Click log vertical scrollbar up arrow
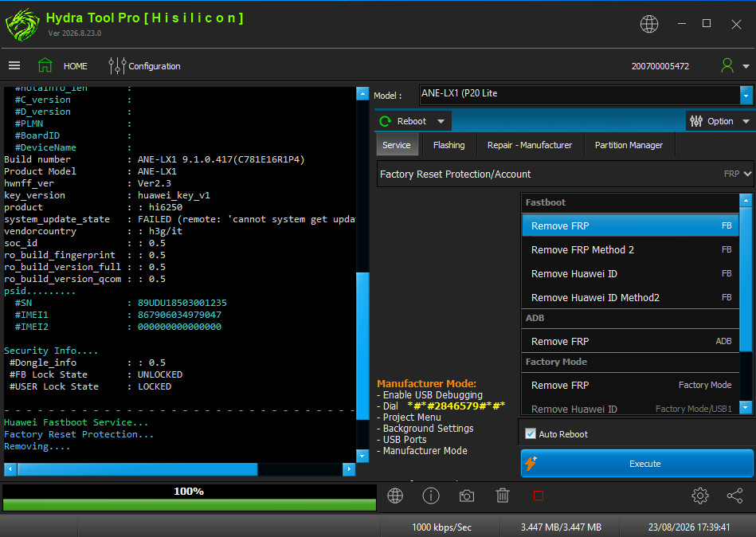 [362, 93]
